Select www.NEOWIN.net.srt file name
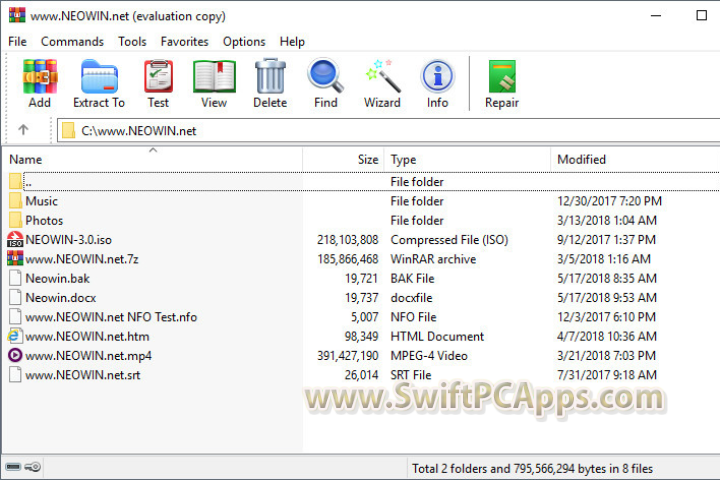The height and width of the screenshot is (480, 720). (x=83, y=375)
